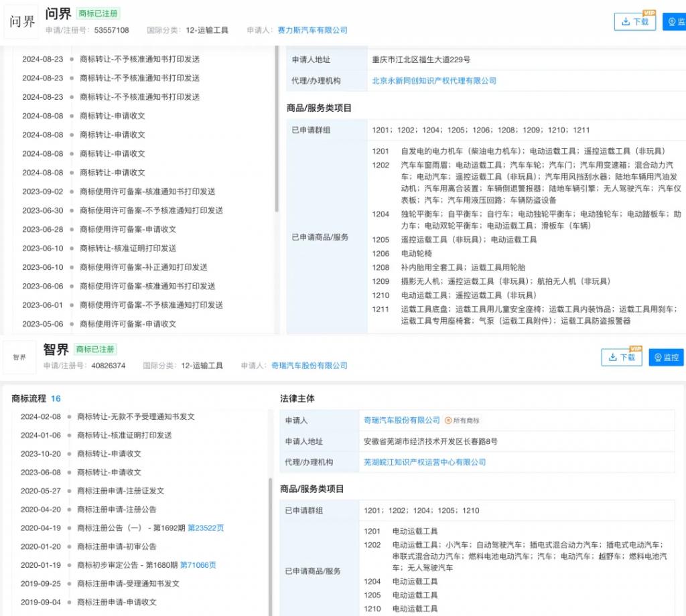This screenshot has width=686, height=616.
Task: Click the 商标已注册 status tag for 问界
Action: [98, 13]
